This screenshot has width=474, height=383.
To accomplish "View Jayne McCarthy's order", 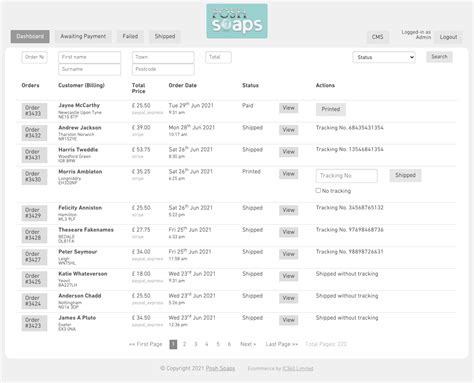I will [x=288, y=108].
